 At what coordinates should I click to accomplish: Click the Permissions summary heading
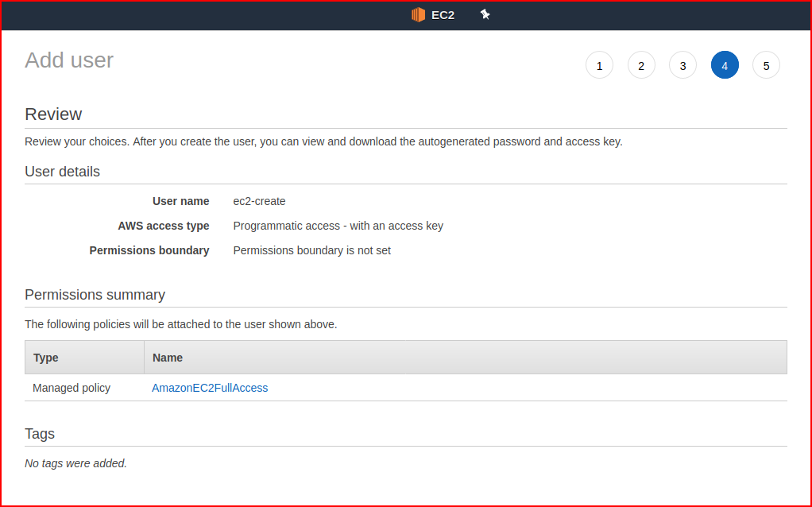[x=95, y=295]
